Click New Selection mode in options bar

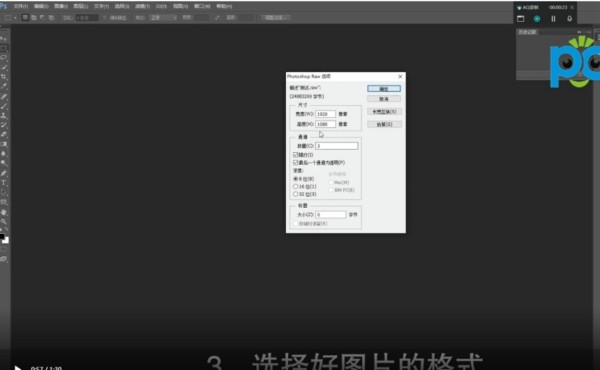pos(25,18)
